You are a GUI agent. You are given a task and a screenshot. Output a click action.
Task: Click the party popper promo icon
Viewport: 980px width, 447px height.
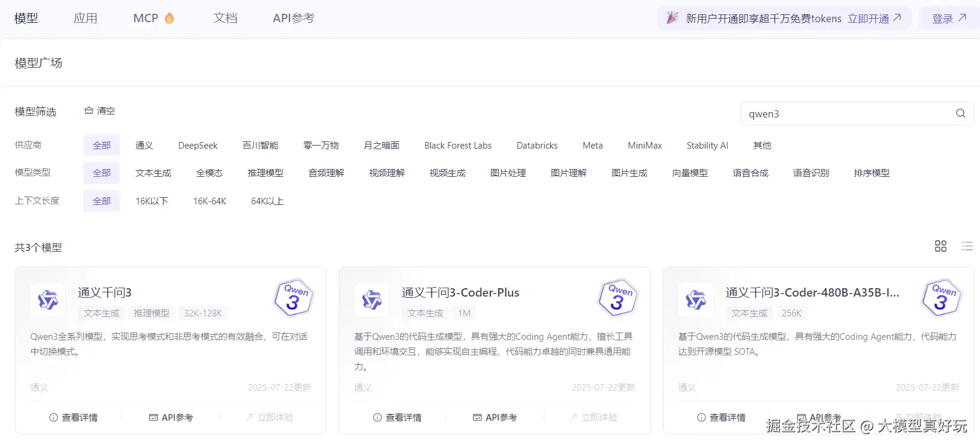pyautogui.click(x=673, y=18)
